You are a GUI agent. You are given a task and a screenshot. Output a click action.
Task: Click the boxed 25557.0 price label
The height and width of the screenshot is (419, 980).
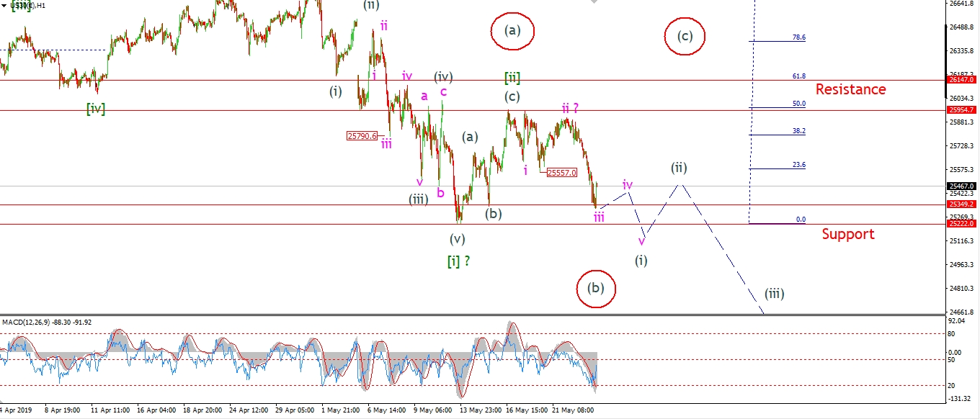pos(562,173)
